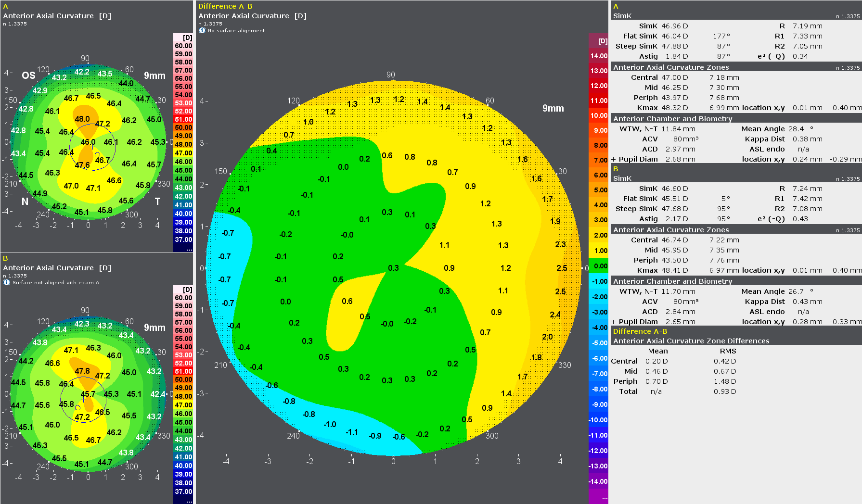Click the Astig value 1.84 D
862x504 pixels.
pos(677,56)
